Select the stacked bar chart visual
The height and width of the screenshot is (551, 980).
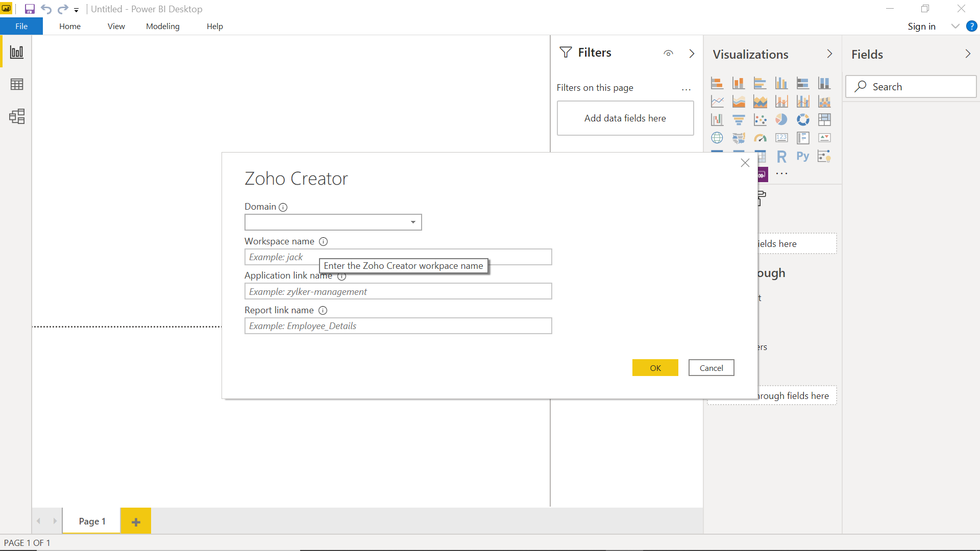point(717,83)
